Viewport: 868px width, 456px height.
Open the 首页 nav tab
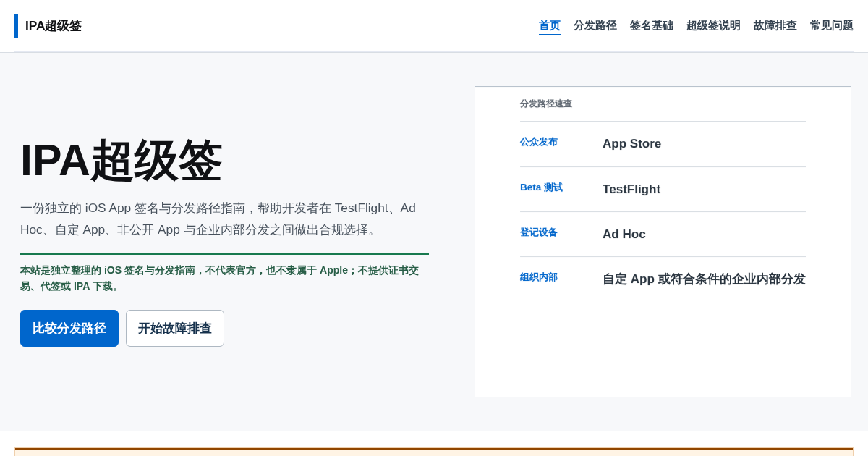click(550, 26)
